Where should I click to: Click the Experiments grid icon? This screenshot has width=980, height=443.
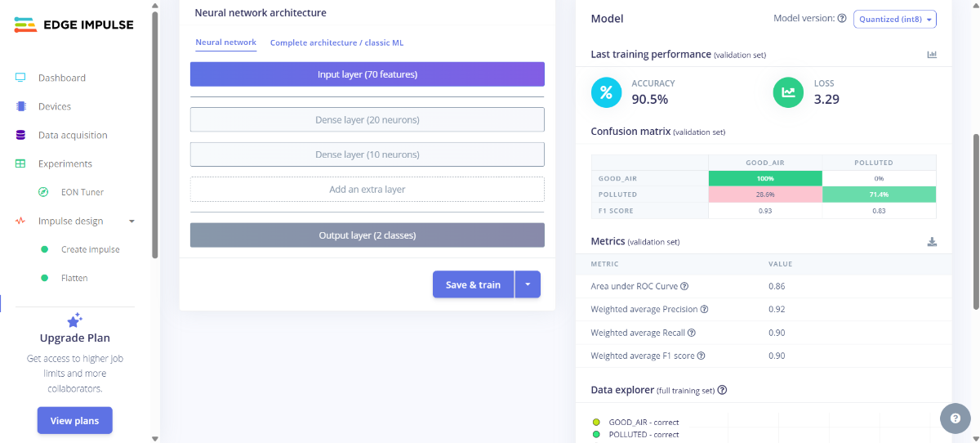(21, 163)
